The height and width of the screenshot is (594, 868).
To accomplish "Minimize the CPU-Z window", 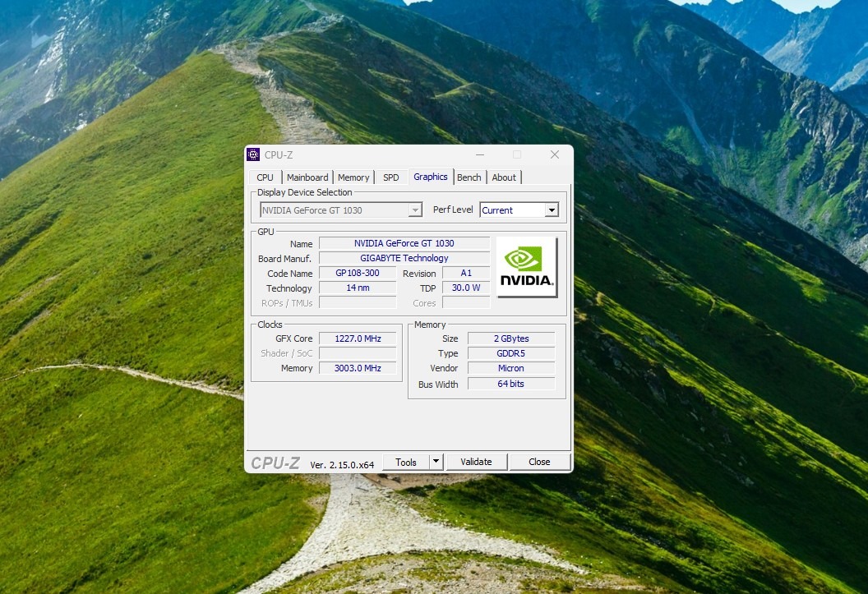I will pyautogui.click(x=480, y=154).
